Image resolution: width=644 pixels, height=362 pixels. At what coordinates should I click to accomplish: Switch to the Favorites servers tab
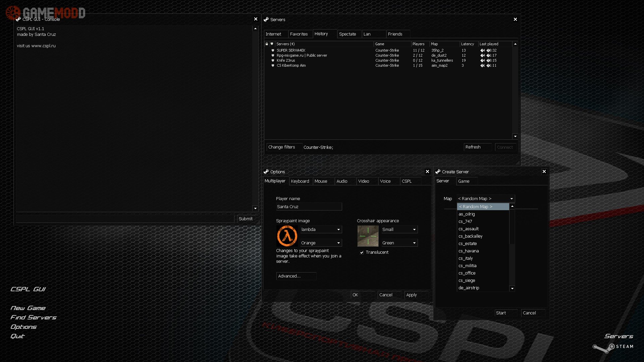pos(299,34)
